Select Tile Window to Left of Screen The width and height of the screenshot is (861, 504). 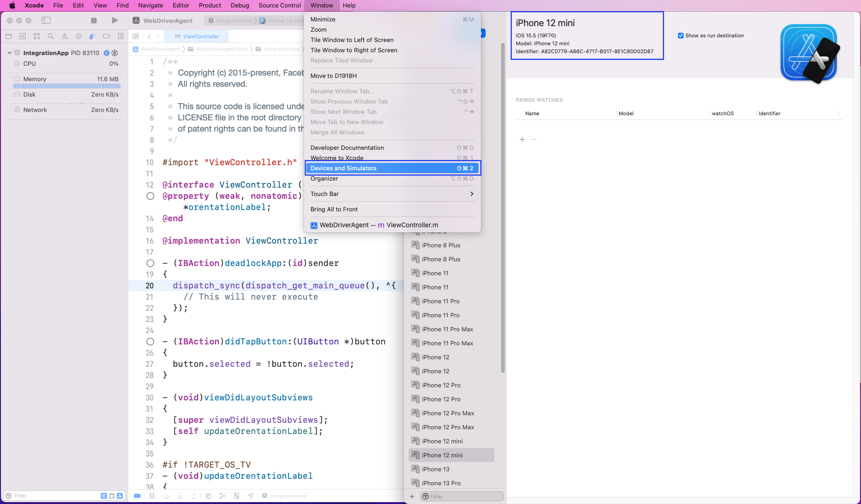point(392,40)
